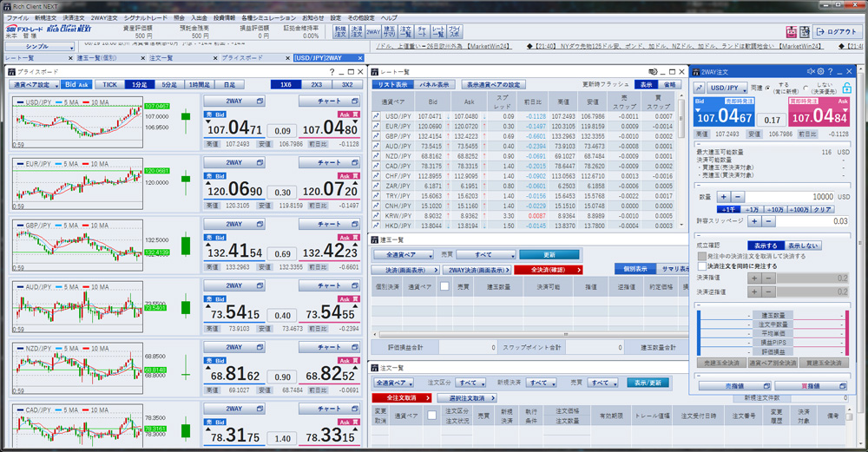
Task: Open the ヘルプ menu
Action: click(x=389, y=17)
